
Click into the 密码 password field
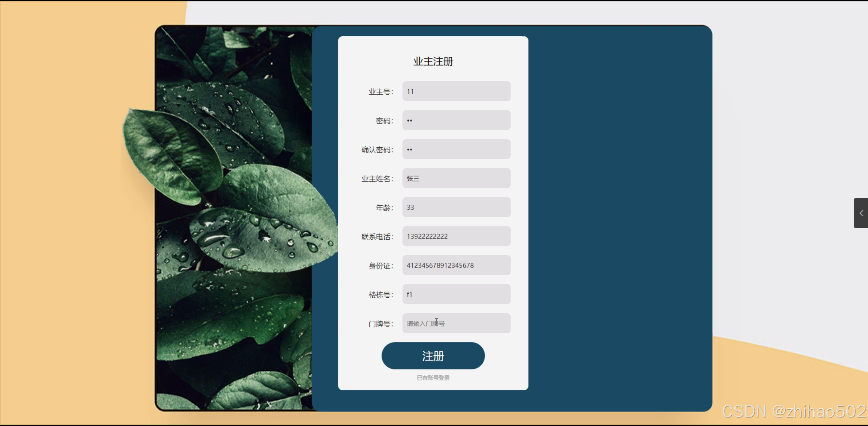456,120
